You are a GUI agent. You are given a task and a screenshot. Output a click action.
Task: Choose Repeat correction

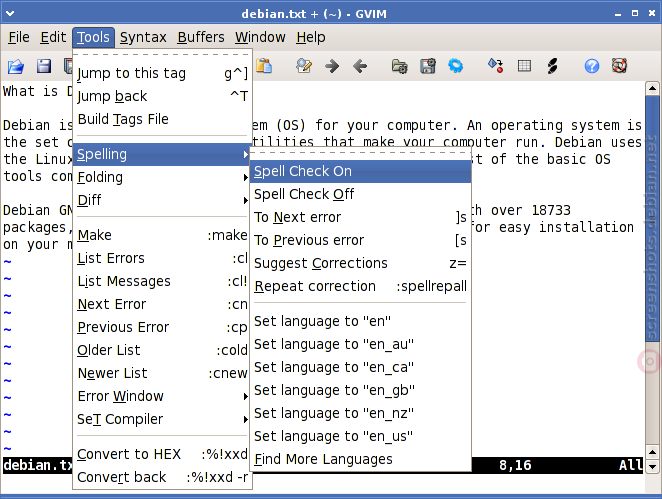[x=360, y=286]
